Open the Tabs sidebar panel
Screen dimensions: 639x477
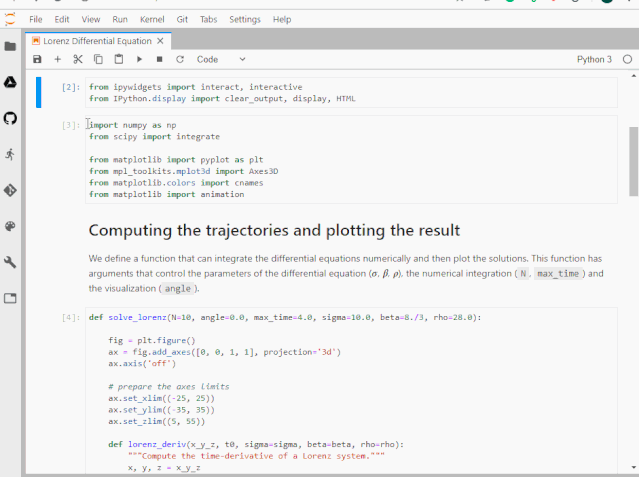coord(10,298)
